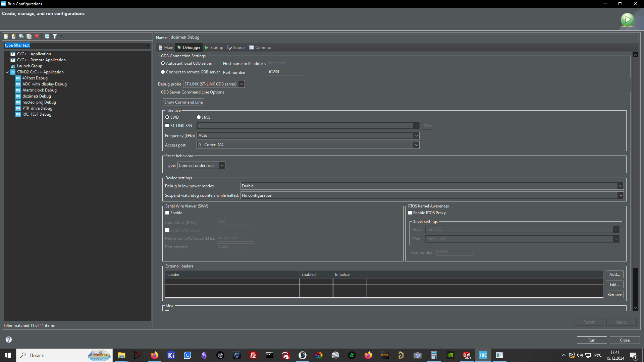Delete the selected launch configuration
This screenshot has width=644, height=362.
coord(37,36)
